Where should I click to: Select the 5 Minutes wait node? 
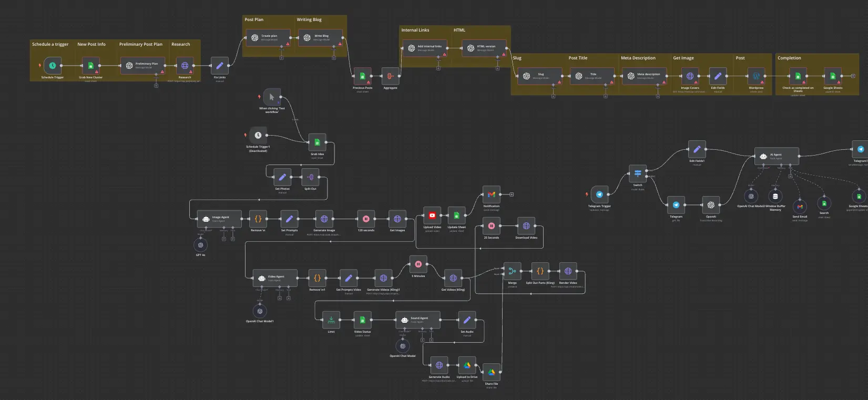coord(418,264)
